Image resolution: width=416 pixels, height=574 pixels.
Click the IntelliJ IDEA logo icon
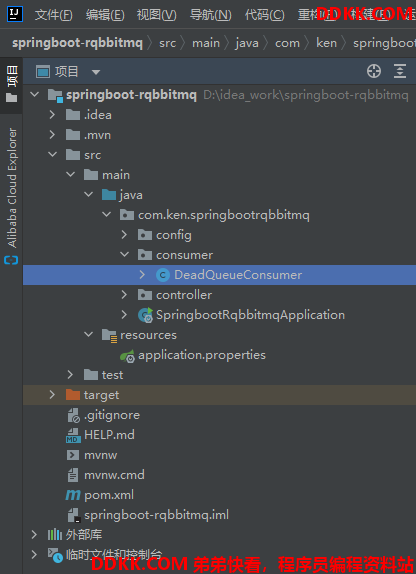point(15,14)
